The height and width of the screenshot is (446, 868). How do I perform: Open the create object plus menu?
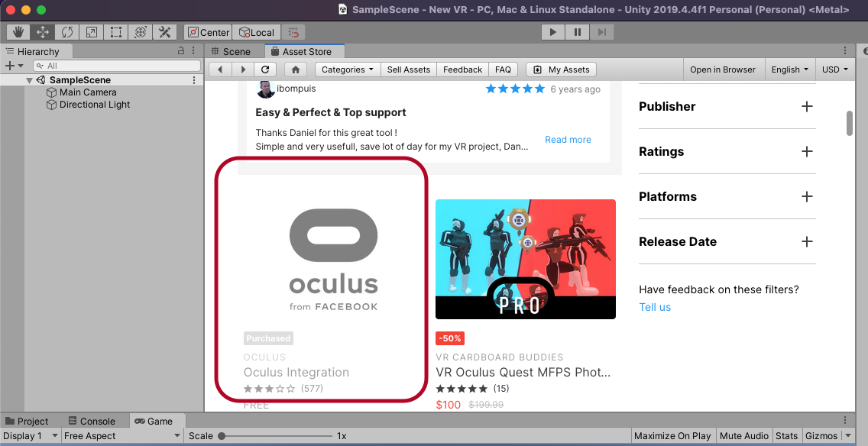click(14, 66)
